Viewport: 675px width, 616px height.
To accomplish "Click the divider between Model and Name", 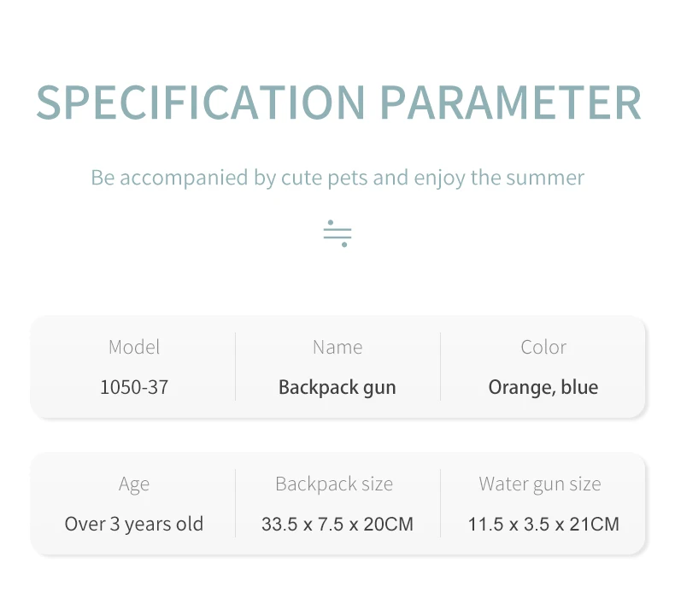I will tap(236, 367).
